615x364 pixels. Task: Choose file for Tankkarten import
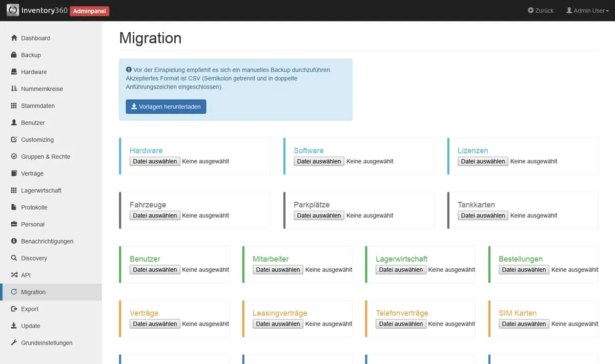483,216
